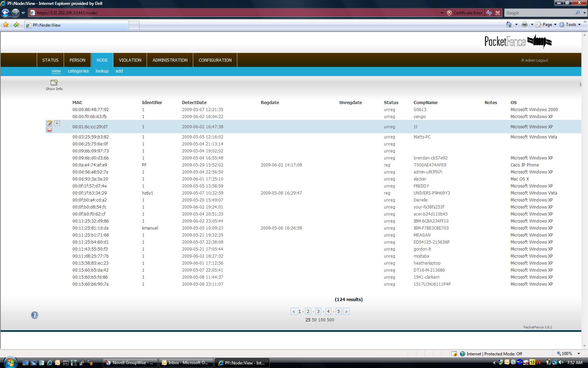Refresh the page with the refresh icon
The height and width of the screenshot is (368, 588).
pos(489,13)
